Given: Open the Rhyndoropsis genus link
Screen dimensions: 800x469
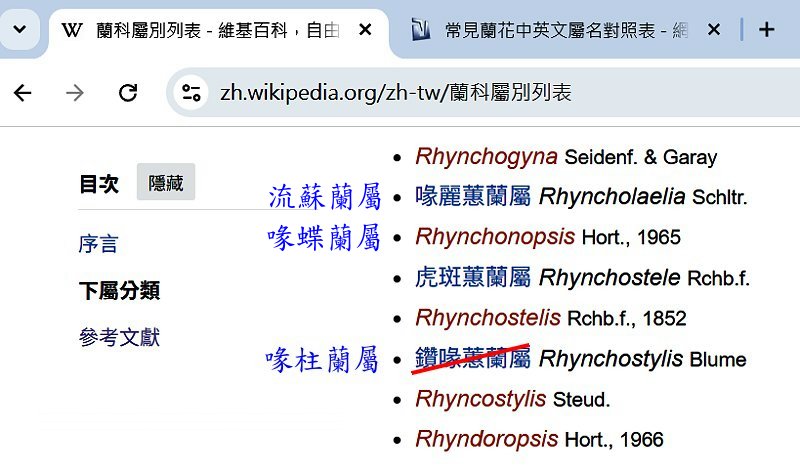Looking at the screenshot, I should pos(486,439).
